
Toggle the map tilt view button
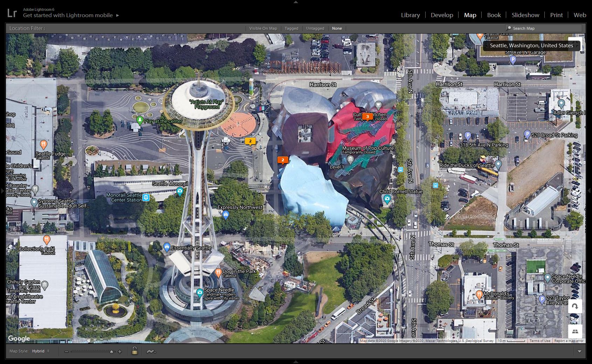click(x=575, y=331)
